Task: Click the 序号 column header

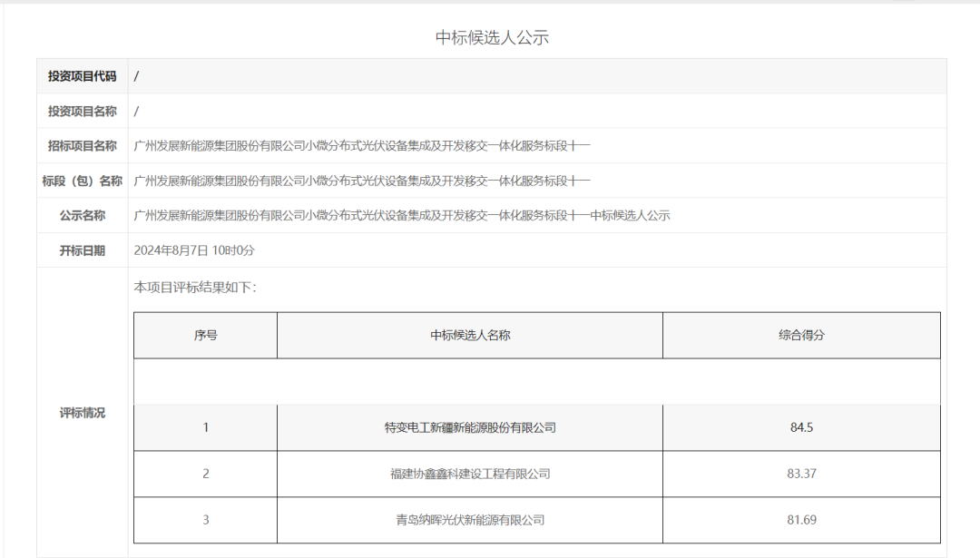Action: pos(205,335)
